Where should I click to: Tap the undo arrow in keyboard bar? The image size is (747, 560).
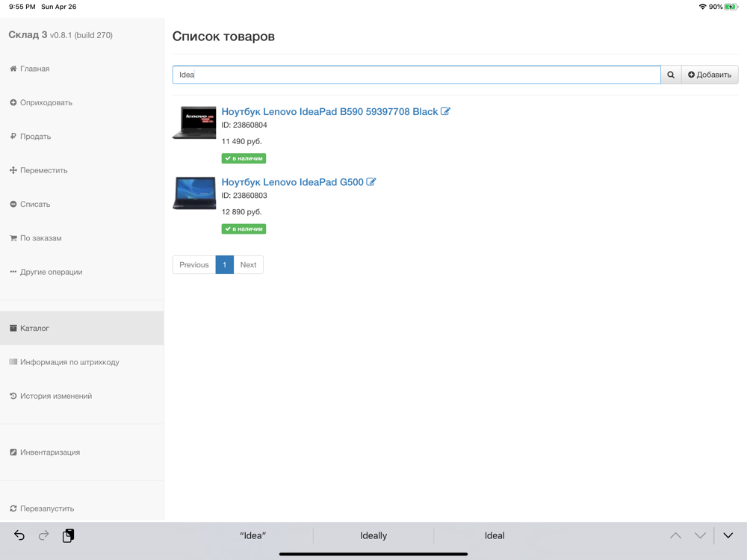coord(19,535)
